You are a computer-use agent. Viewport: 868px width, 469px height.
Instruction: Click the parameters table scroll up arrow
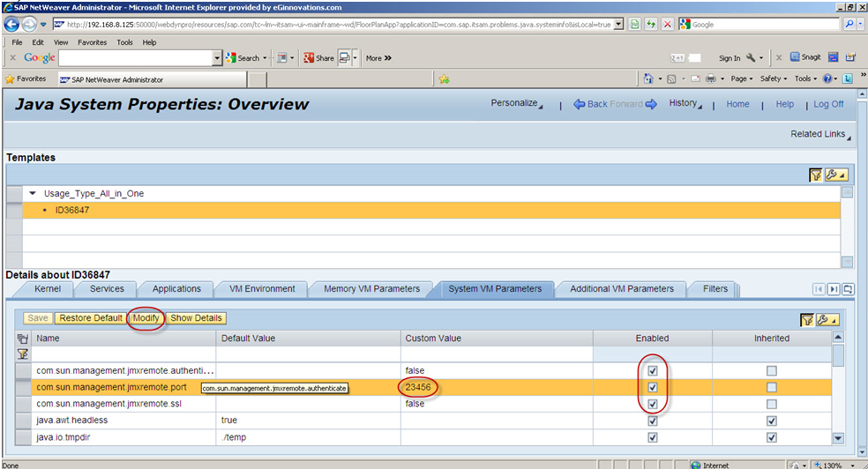pos(838,337)
